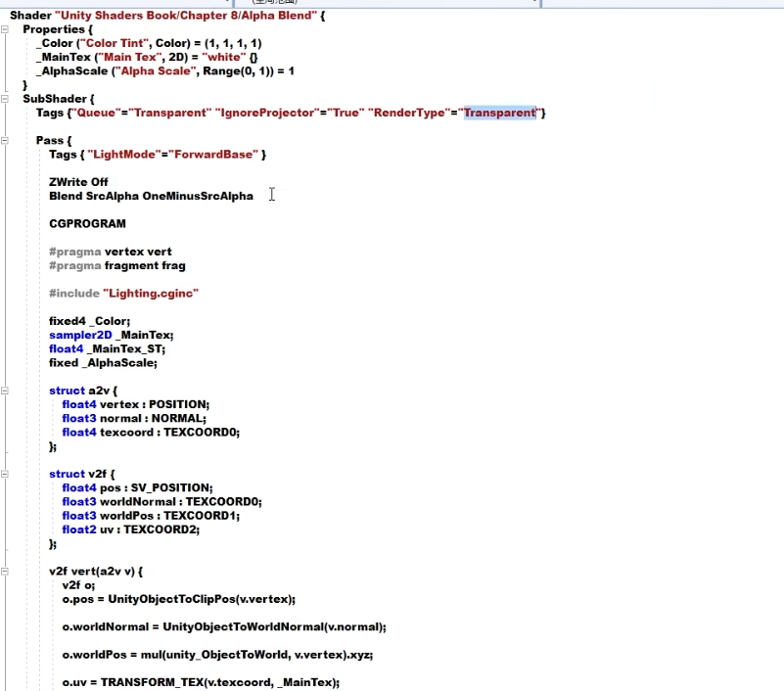
Task: Click the "TEXCOORD1;" semantic
Action: tap(202, 516)
